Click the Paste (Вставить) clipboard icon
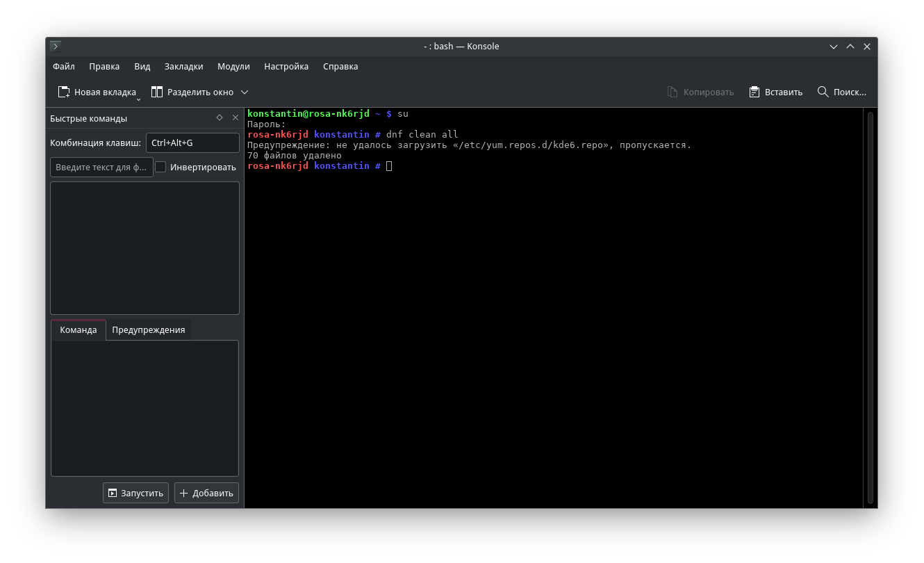 point(754,92)
